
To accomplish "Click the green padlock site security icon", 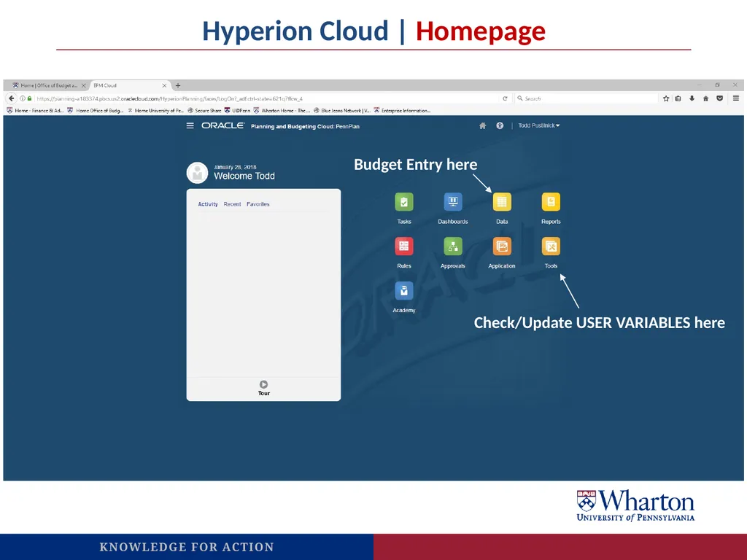I will click(x=29, y=98).
